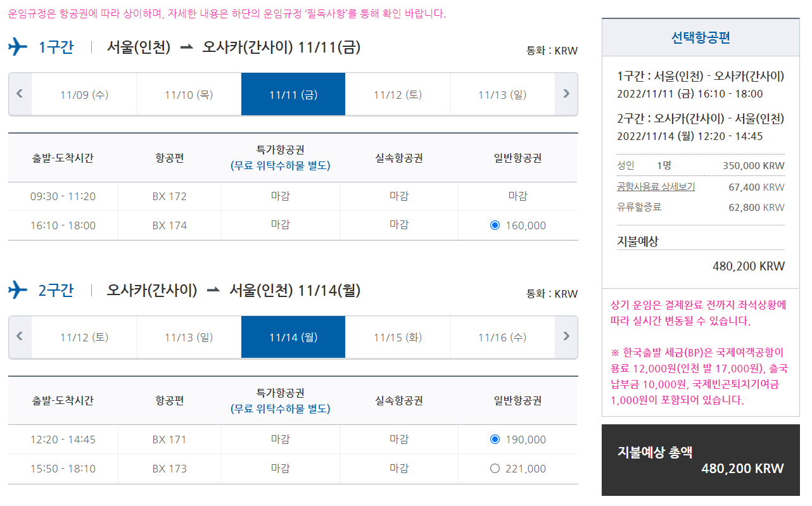This screenshot has height=506, width=812.
Task: Select the 11/10 (목) departure date tab
Action: pyautogui.click(x=188, y=94)
